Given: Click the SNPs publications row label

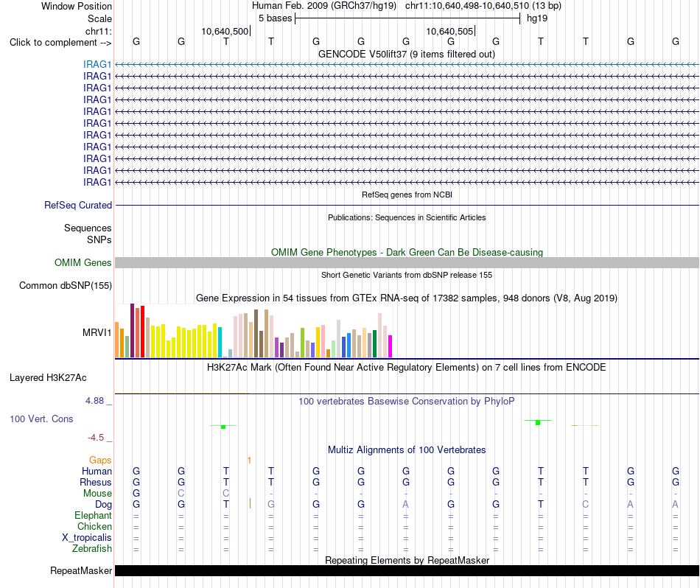Looking at the screenshot, I should pos(99,239).
